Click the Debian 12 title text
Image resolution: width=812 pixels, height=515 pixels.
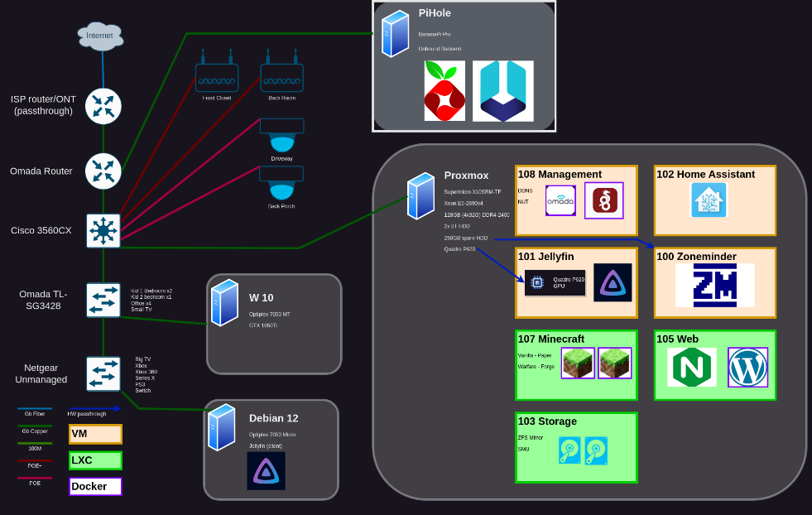273,419
